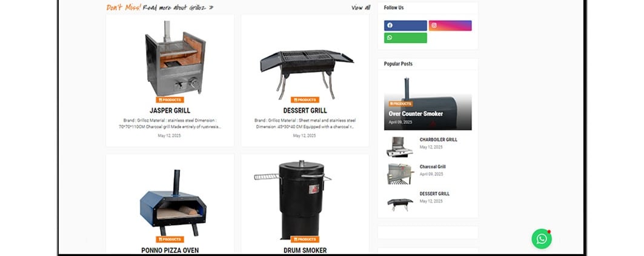
Task: Open the JASPER GRILL post title
Action: point(170,111)
